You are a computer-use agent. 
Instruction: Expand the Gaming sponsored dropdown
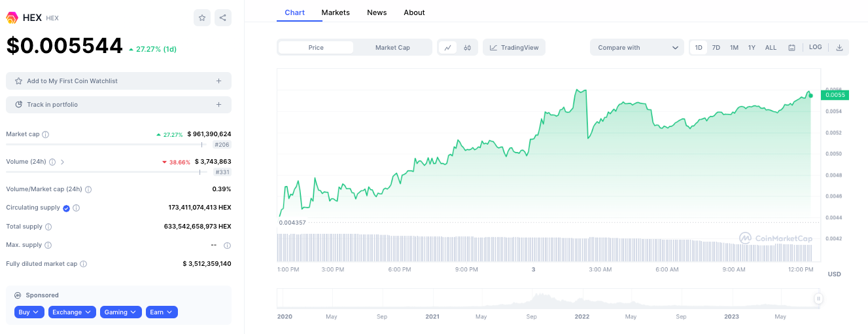(x=121, y=312)
